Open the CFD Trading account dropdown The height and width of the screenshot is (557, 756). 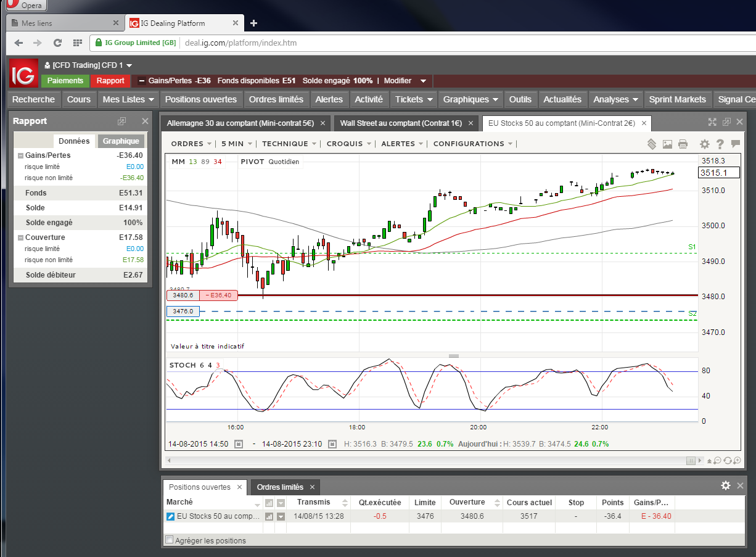pyautogui.click(x=88, y=65)
